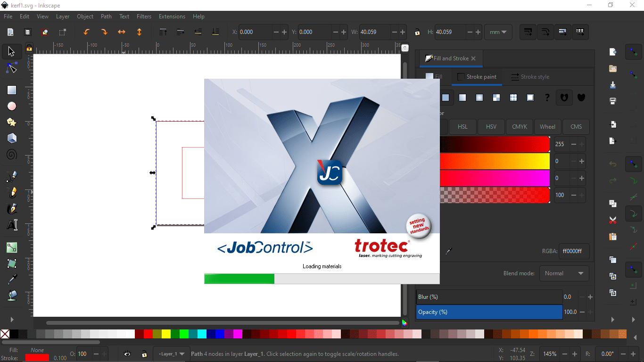Click the unset paint question mark

pos(547,98)
